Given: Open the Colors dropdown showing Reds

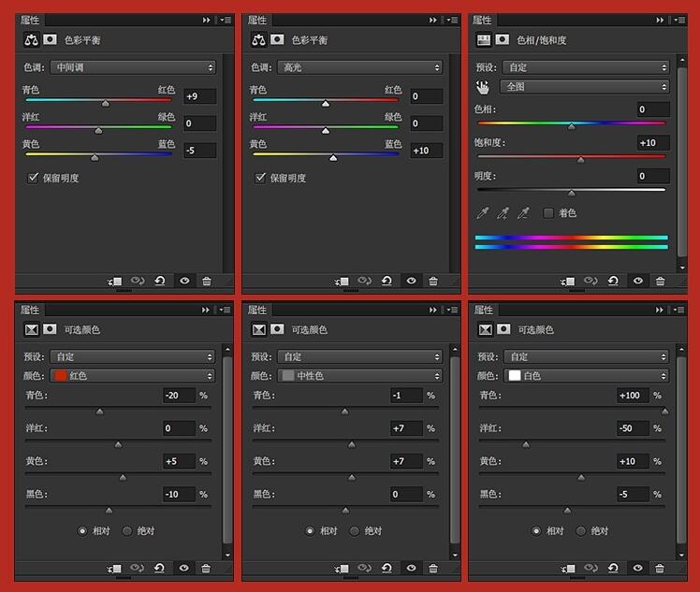Looking at the screenshot, I should tap(133, 376).
